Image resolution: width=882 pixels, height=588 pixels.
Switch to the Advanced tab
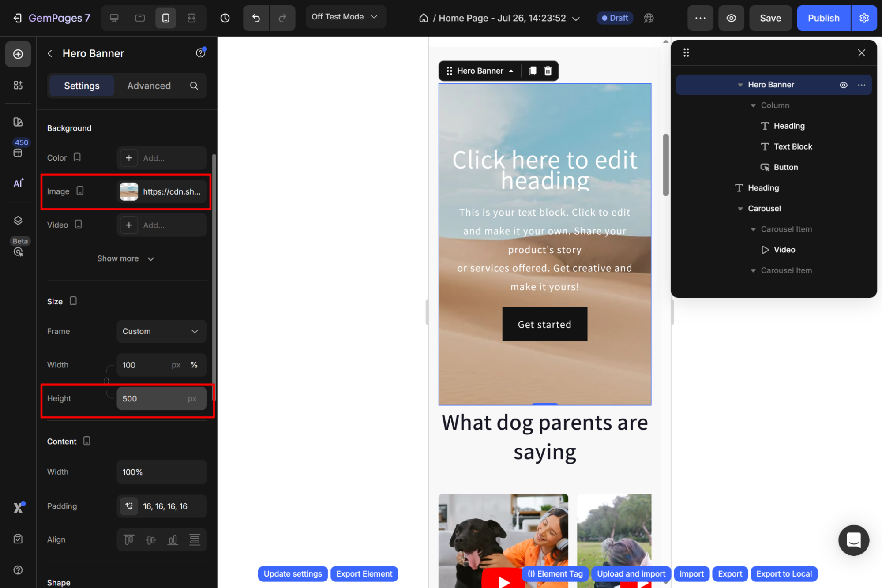149,86
